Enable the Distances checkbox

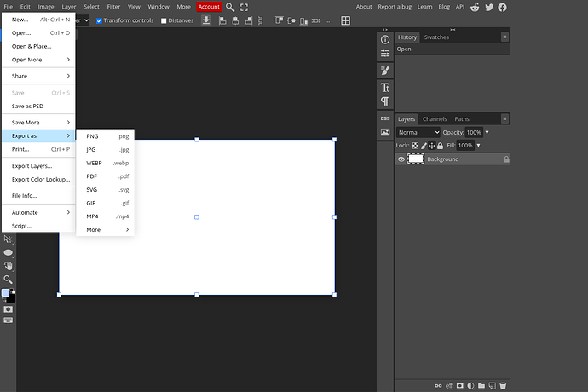pos(164,20)
